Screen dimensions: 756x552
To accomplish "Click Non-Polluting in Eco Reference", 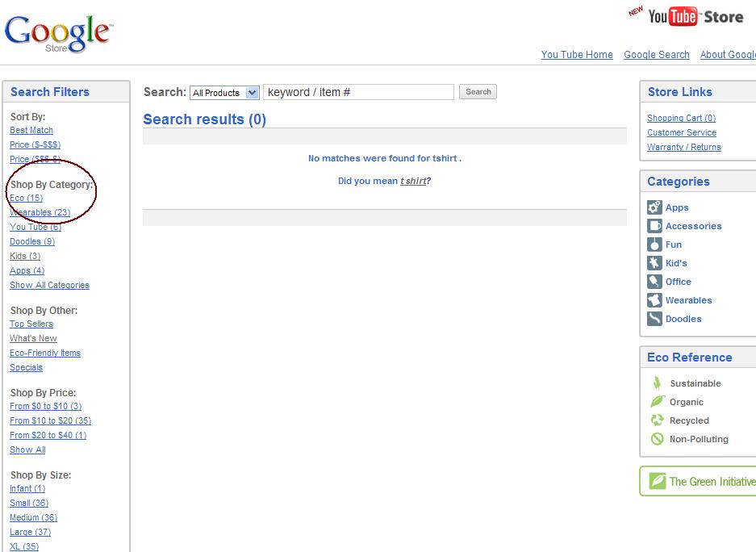I will coord(699,439).
